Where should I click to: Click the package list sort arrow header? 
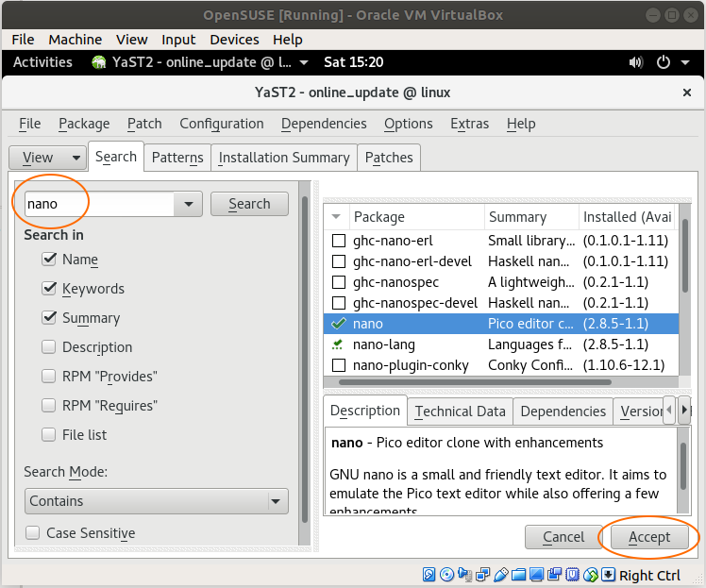point(336,216)
